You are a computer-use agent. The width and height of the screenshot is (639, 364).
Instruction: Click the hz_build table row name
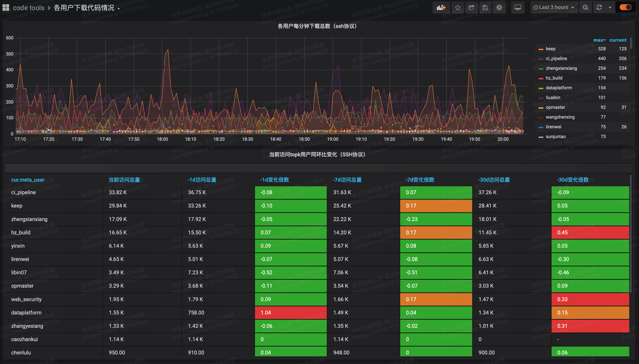pyautogui.click(x=21, y=232)
